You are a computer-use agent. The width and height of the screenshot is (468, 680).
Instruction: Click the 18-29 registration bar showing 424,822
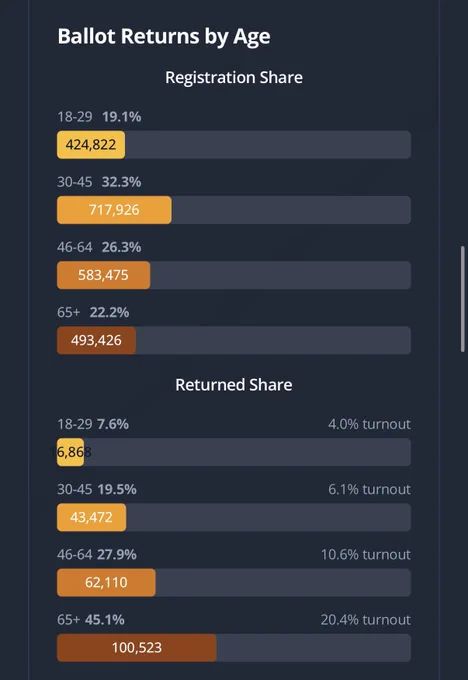[91, 144]
